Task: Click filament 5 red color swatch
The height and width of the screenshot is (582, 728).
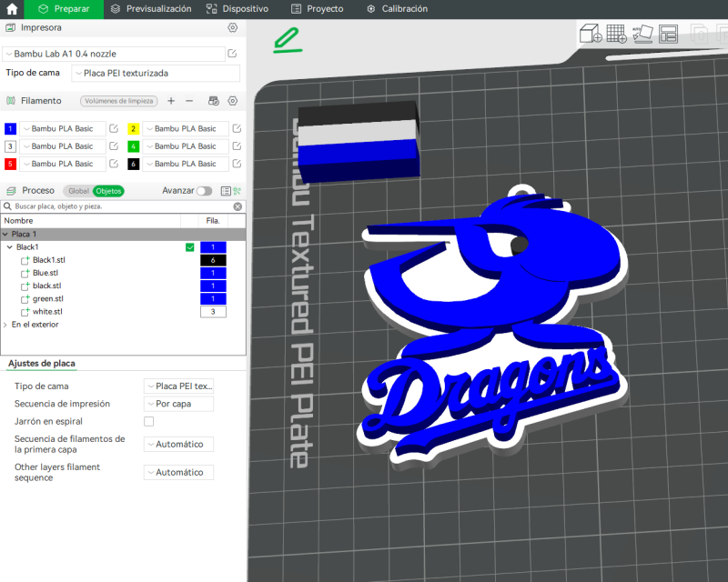Action: click(x=10, y=164)
